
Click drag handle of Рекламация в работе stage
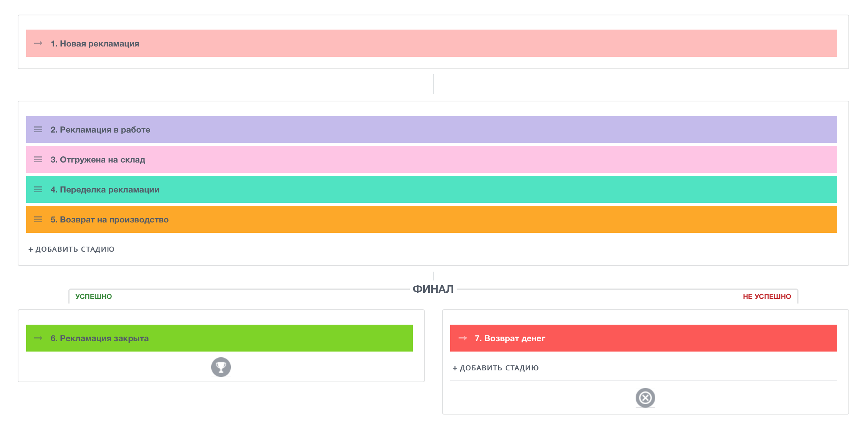[x=38, y=129]
